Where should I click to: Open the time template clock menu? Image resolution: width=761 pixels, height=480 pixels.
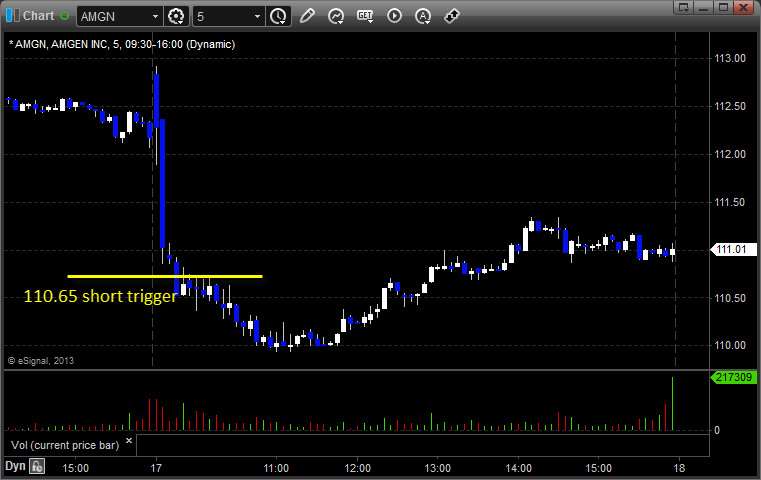278,16
